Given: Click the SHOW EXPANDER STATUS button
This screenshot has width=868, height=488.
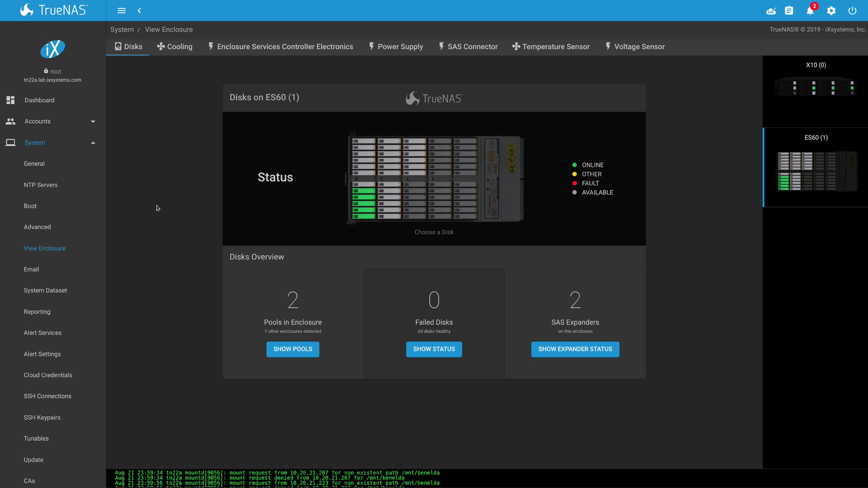Looking at the screenshot, I should click(575, 349).
